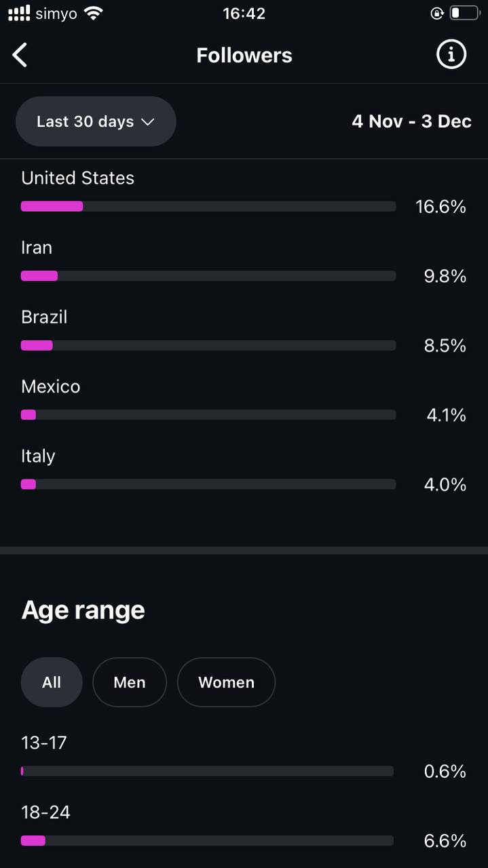The width and height of the screenshot is (488, 868).
Task: Tap the rotation lock status icon
Action: [x=437, y=13]
